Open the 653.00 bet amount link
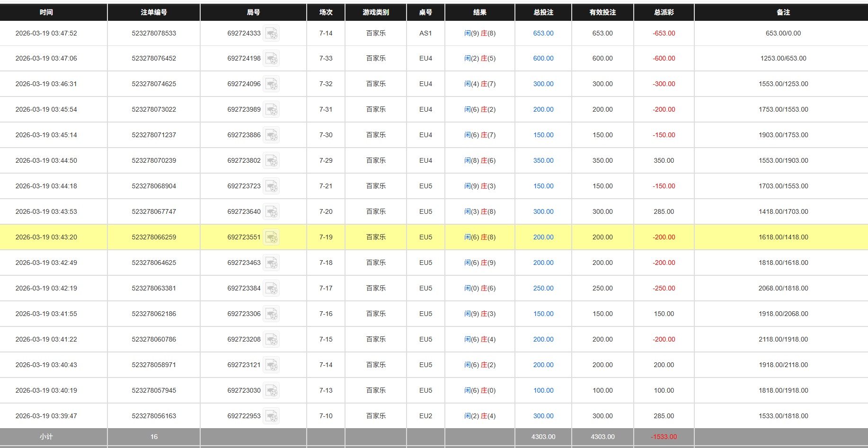 pyautogui.click(x=543, y=33)
